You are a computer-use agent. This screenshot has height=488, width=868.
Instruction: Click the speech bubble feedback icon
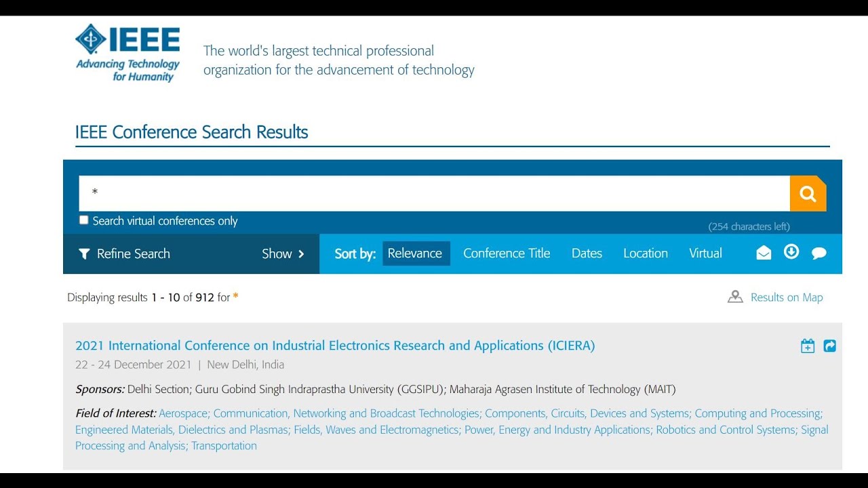tap(819, 253)
